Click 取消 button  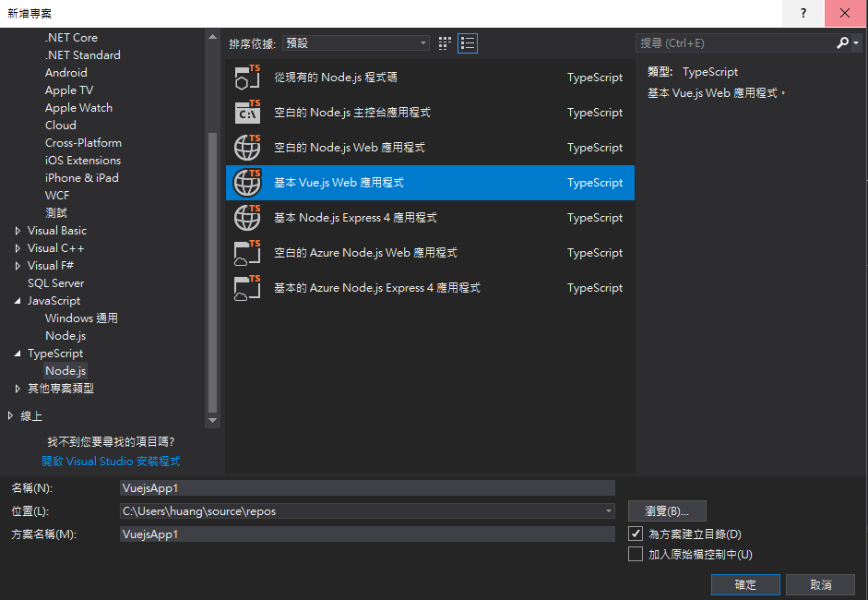821,584
